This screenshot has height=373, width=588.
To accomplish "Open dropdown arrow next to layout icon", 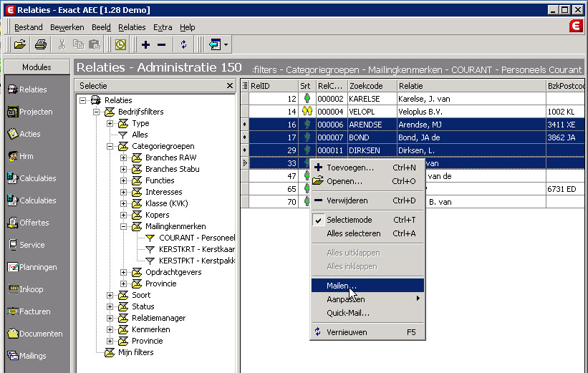I will (x=226, y=45).
